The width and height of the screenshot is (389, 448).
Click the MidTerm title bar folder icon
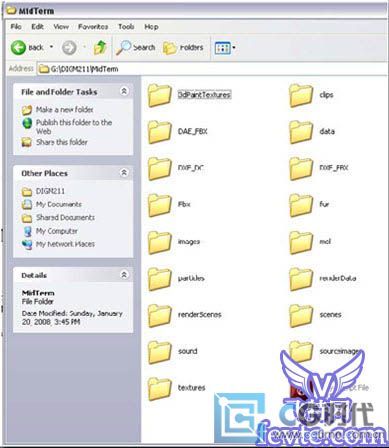pyautogui.click(x=11, y=10)
